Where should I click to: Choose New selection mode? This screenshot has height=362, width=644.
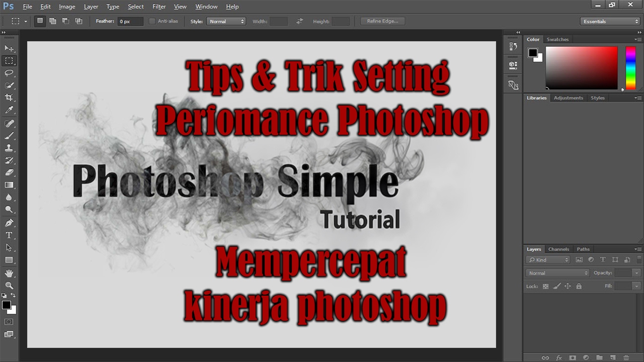click(40, 21)
